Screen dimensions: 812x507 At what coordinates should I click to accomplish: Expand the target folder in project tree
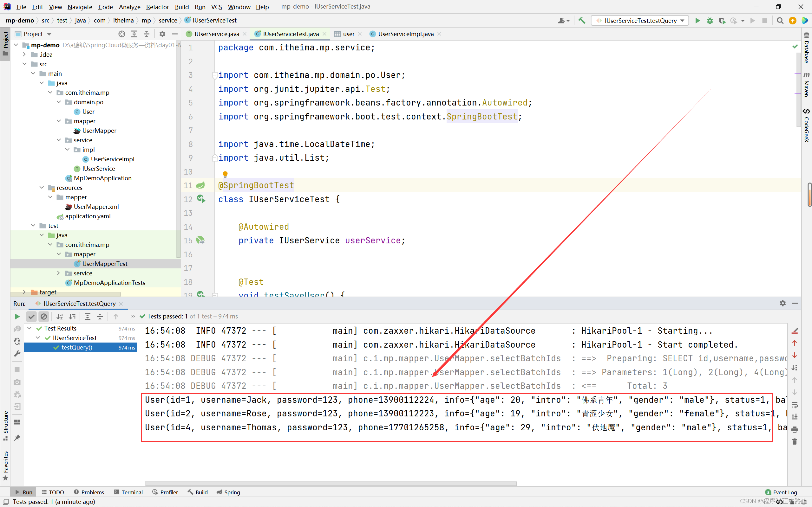coord(24,292)
